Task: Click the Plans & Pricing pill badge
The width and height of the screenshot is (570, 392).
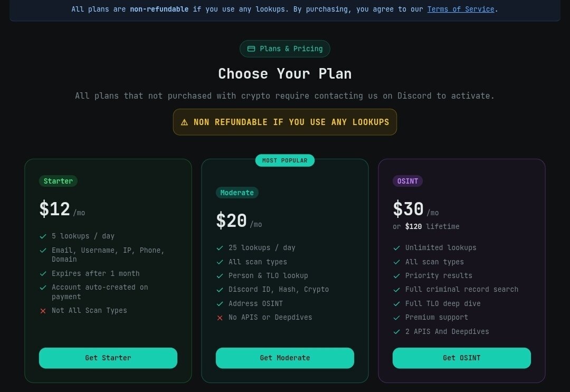Action: pyautogui.click(x=285, y=49)
